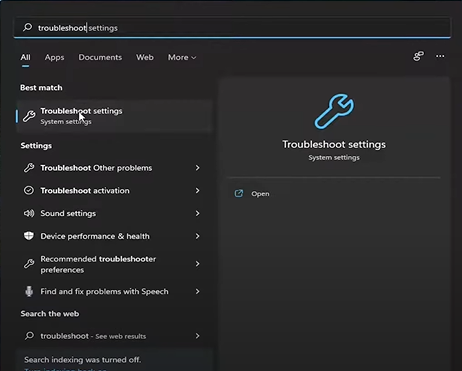
Task: Expand troubleshoot web results chevron
Action: pyautogui.click(x=197, y=336)
